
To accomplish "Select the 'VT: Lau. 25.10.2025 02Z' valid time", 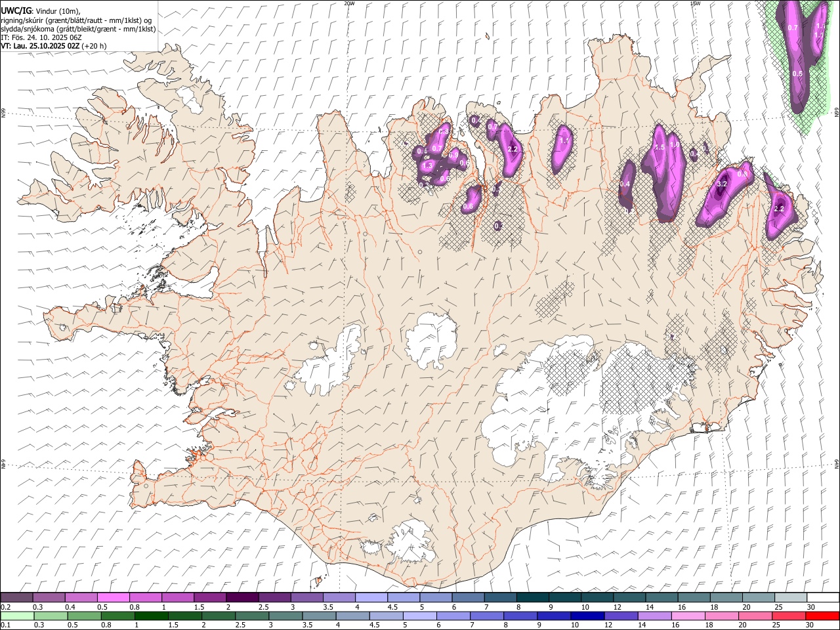I will pyautogui.click(x=40, y=46).
